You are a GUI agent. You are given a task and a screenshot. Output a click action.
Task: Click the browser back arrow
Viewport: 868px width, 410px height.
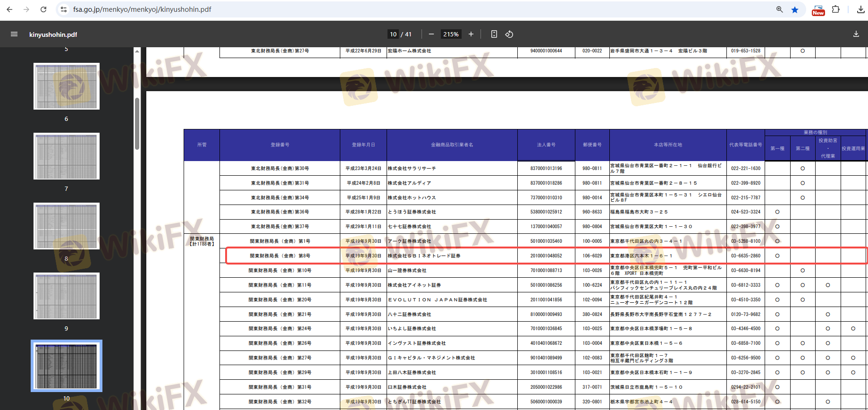[9, 9]
